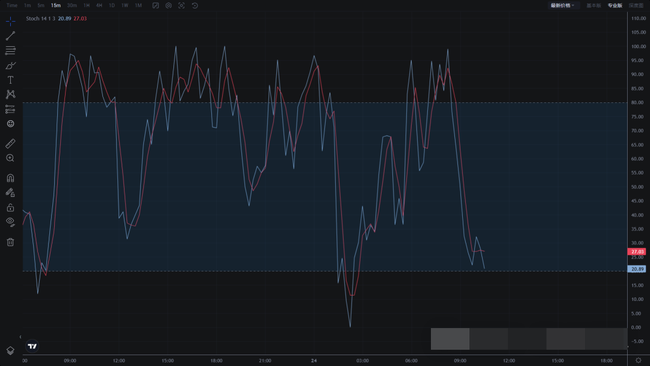Hide all drawings with eye icon
Viewport: 650px width, 366px height.
[x=10, y=222]
